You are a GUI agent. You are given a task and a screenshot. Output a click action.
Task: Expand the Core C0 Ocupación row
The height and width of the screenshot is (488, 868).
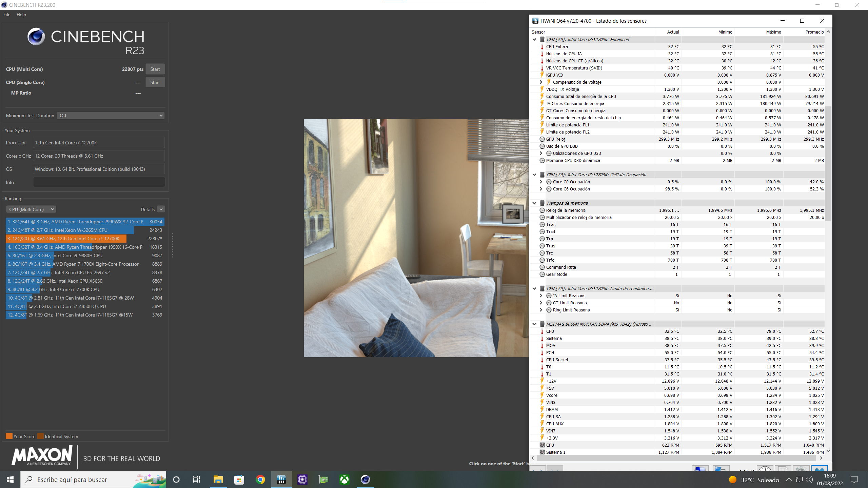click(541, 182)
